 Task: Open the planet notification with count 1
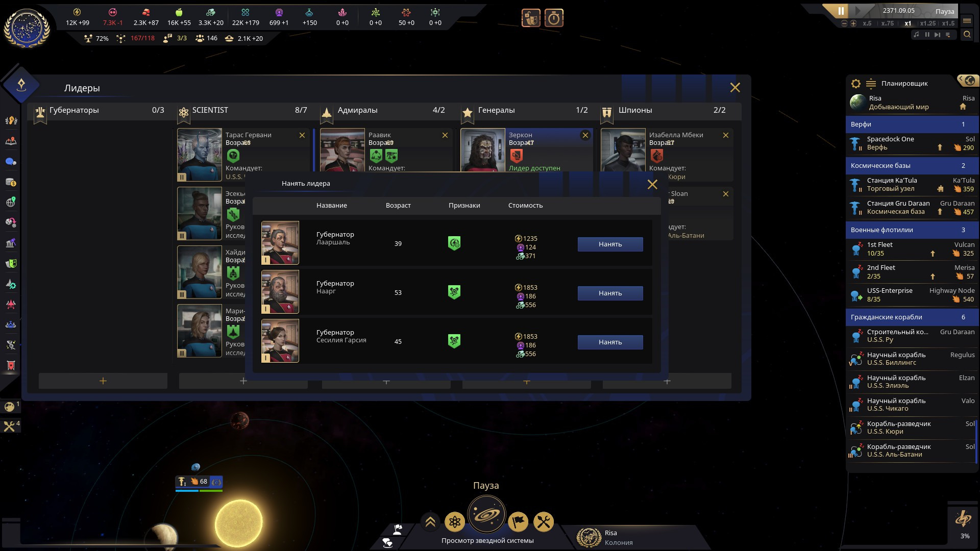[x=10, y=407]
